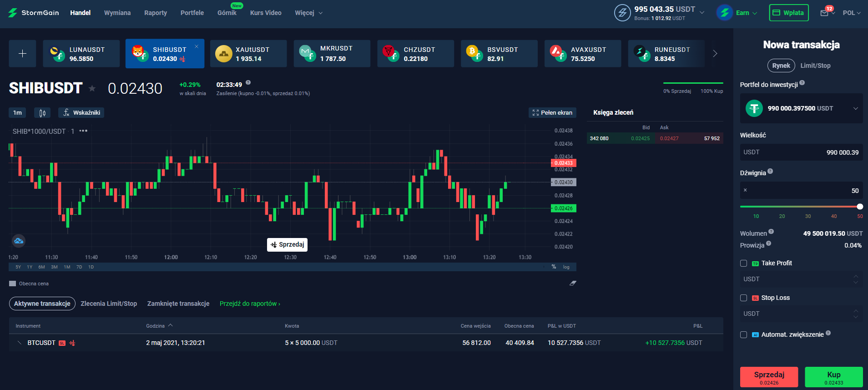868x390 pixels.
Task: Go to Handel menu item
Action: click(x=81, y=13)
